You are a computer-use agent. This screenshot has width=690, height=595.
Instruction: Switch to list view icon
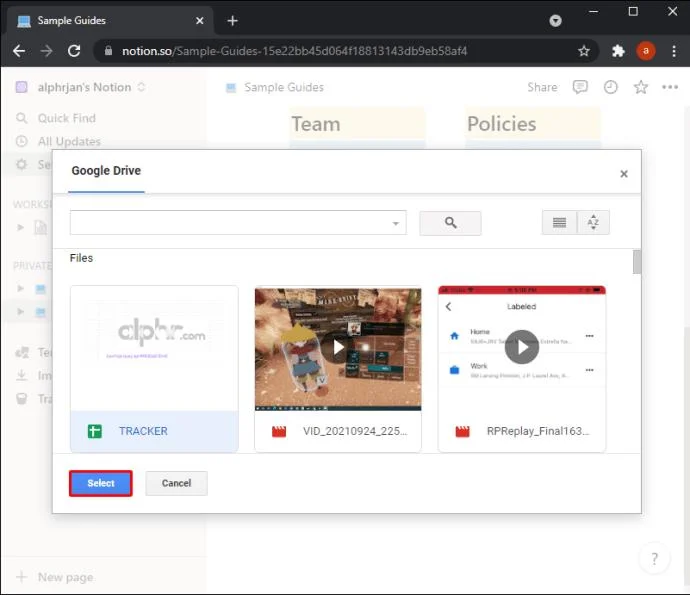(x=559, y=223)
